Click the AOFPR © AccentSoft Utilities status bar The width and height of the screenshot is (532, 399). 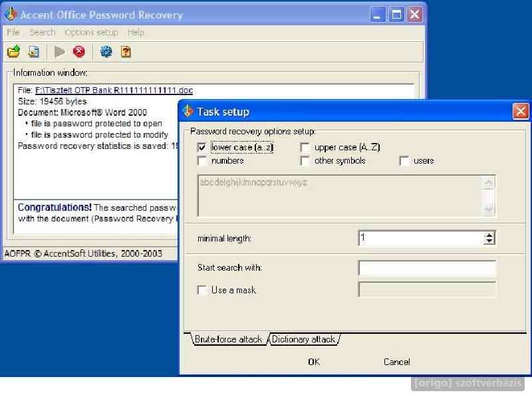[83, 253]
